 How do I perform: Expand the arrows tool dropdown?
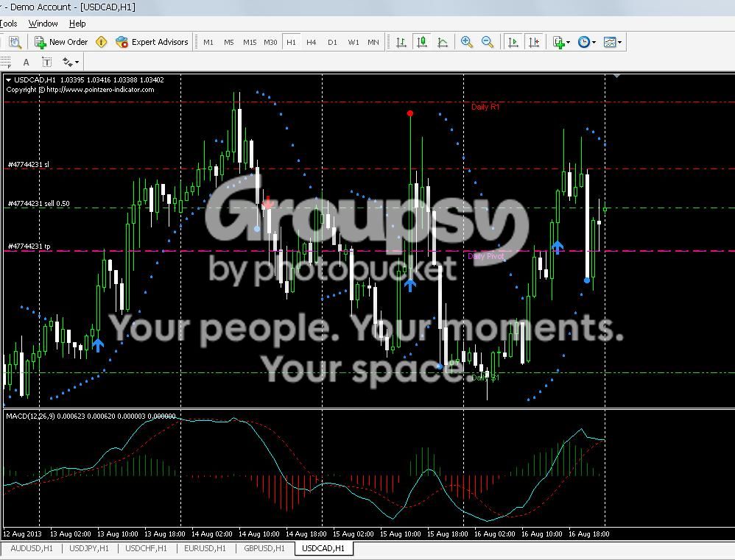coord(77,63)
